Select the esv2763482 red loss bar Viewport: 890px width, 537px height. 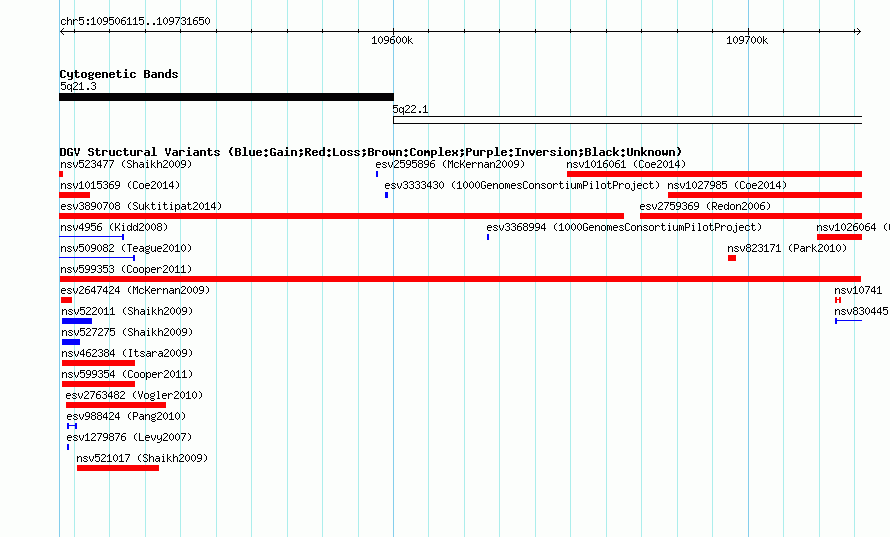tap(116, 405)
